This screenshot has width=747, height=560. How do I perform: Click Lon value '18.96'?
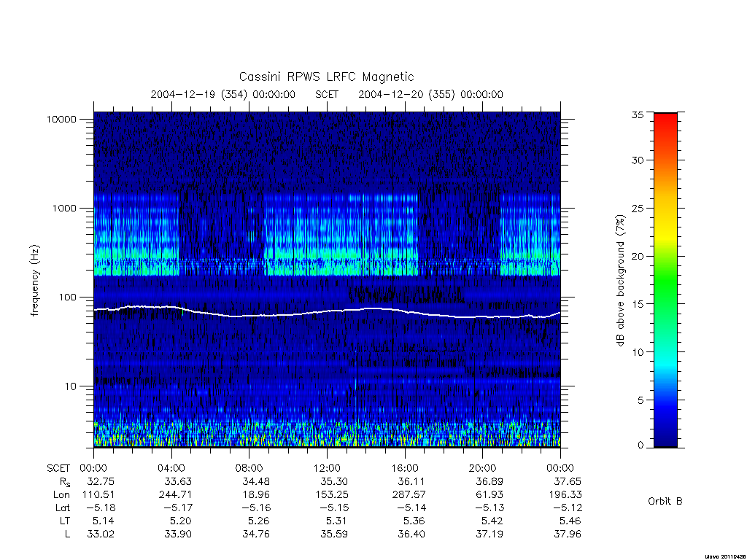tap(256, 495)
